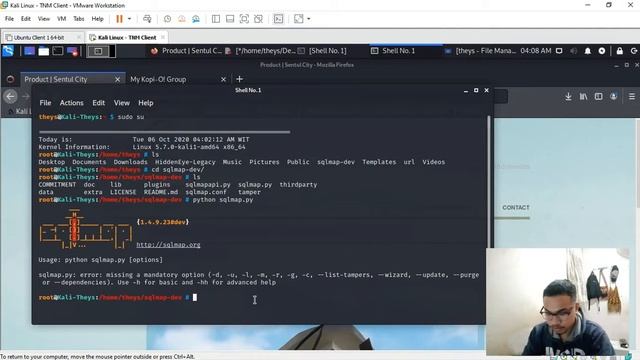Image resolution: width=640 pixels, height=360 pixels.
Task: Open the power options dropdown next to pause
Action: [x=129, y=19]
